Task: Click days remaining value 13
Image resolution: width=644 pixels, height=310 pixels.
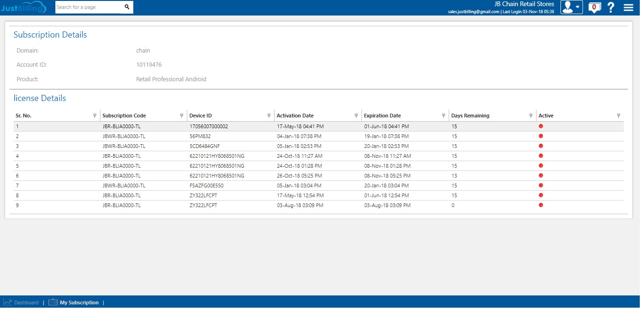Action: (454, 176)
